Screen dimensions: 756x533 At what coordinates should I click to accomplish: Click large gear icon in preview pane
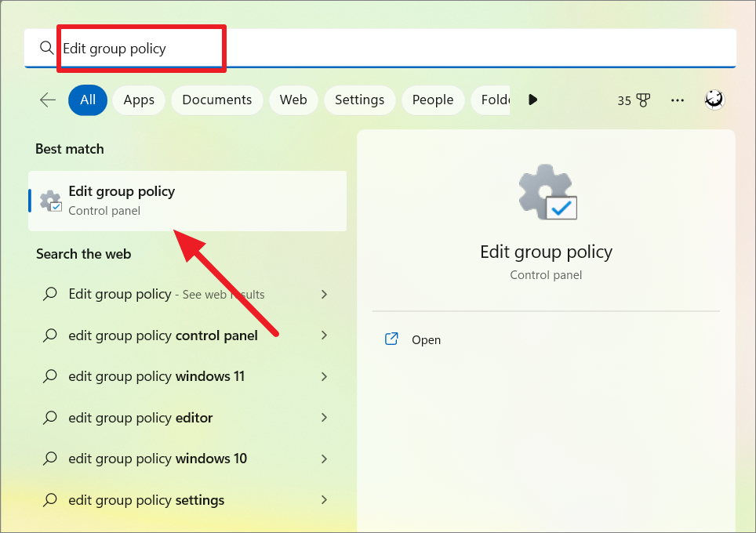(547, 192)
